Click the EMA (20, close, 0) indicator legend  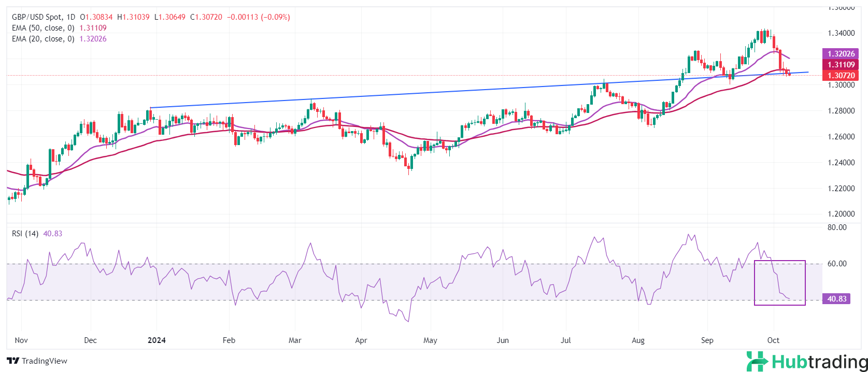pos(43,39)
